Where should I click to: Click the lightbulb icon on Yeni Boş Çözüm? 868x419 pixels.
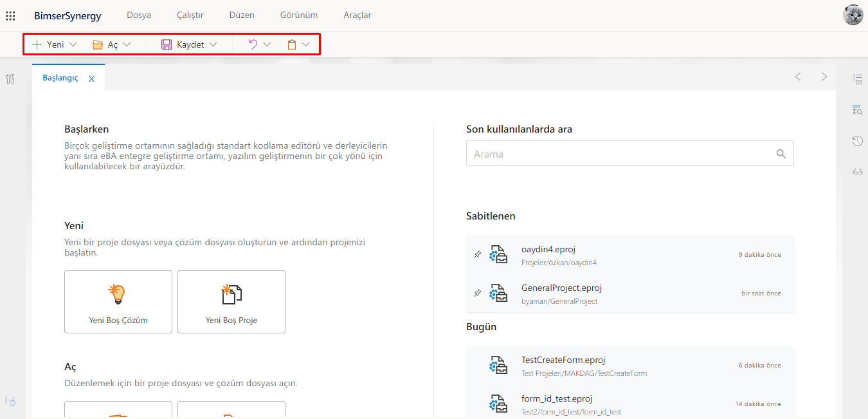pos(116,293)
